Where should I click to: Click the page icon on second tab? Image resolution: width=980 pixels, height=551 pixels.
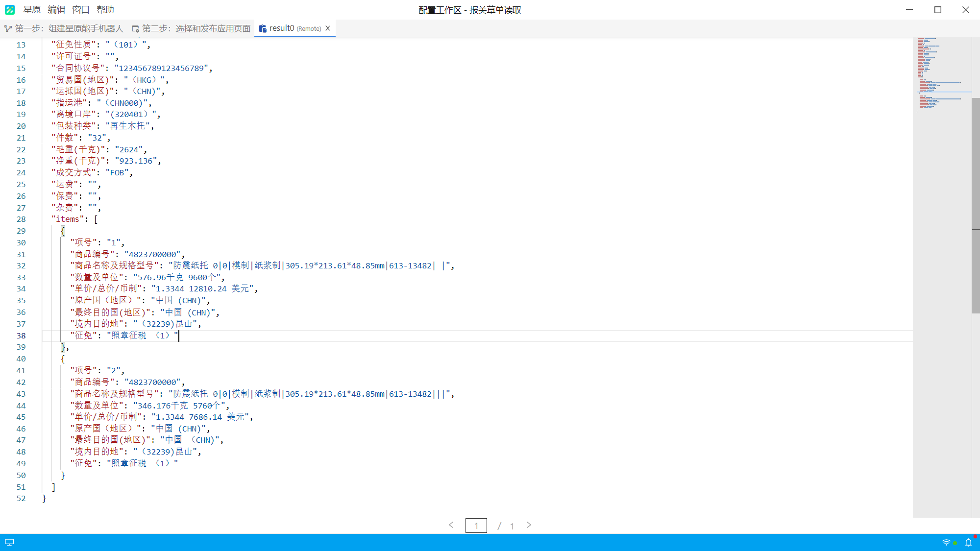135,29
